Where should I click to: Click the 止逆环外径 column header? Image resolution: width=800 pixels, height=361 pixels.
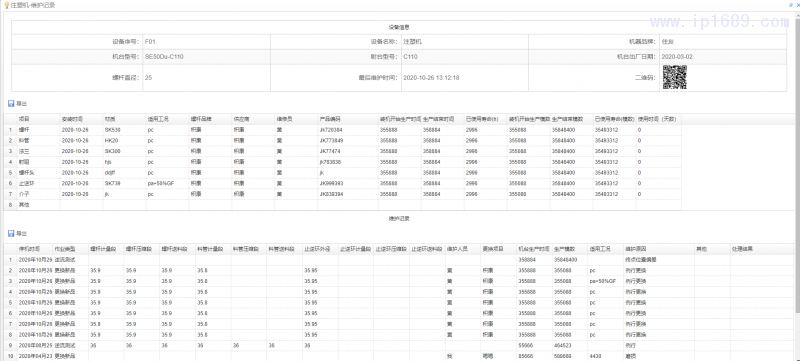317,249
